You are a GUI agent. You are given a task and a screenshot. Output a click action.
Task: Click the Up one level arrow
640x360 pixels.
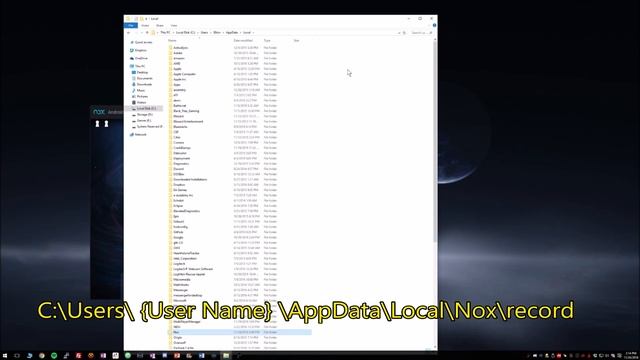pos(147,33)
